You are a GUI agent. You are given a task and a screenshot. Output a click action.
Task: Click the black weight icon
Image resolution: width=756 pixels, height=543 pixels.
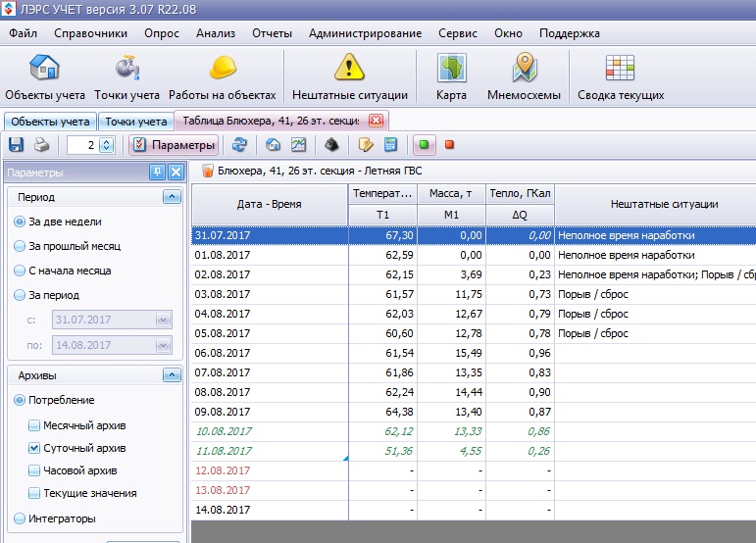click(331, 144)
